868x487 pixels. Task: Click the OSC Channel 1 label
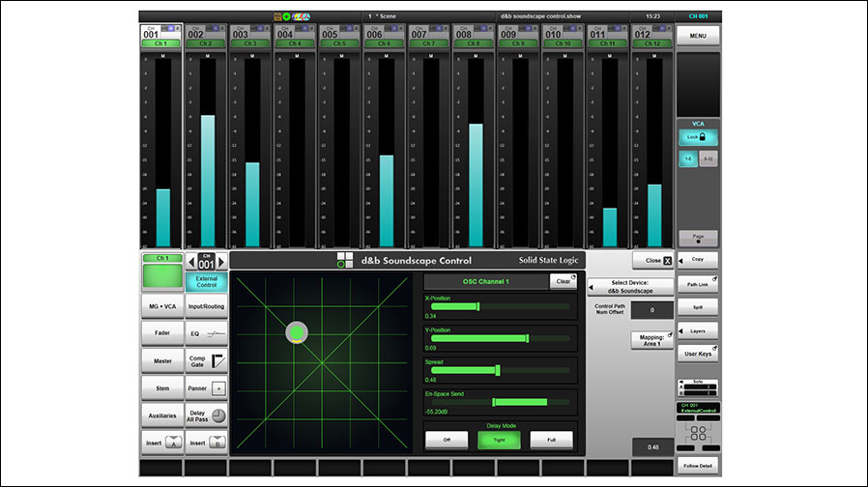point(485,282)
